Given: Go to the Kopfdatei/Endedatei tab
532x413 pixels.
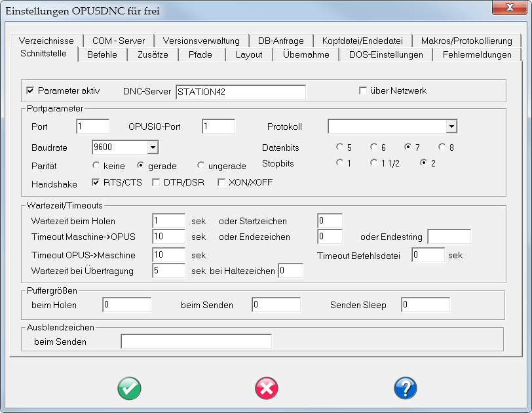Looking at the screenshot, I should 362,41.
